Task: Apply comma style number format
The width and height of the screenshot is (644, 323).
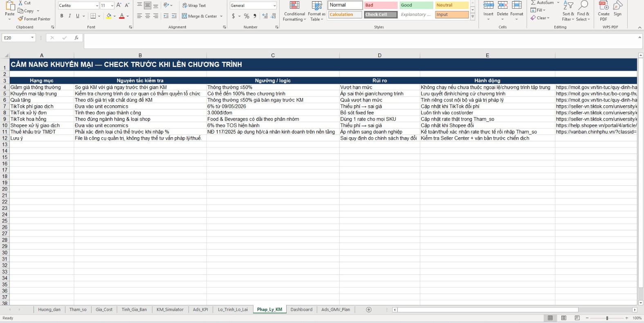Action: click(255, 16)
